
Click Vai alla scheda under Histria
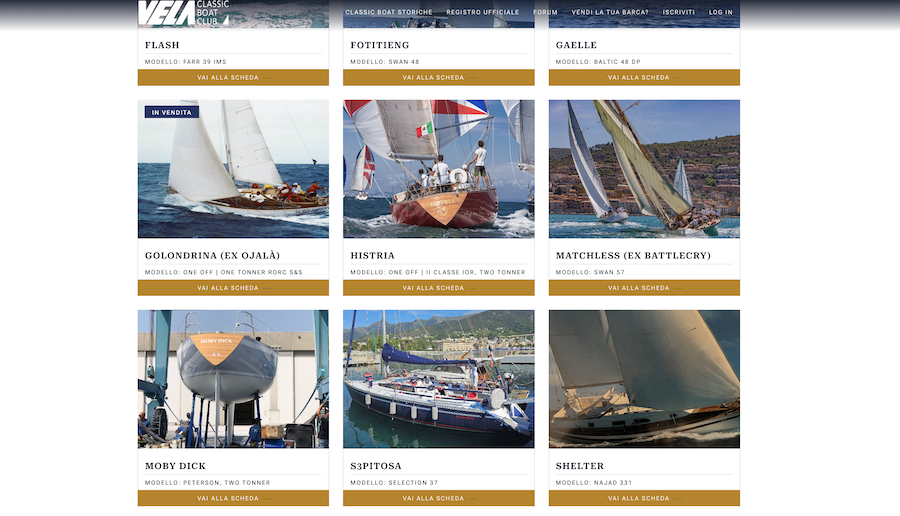pos(439,288)
